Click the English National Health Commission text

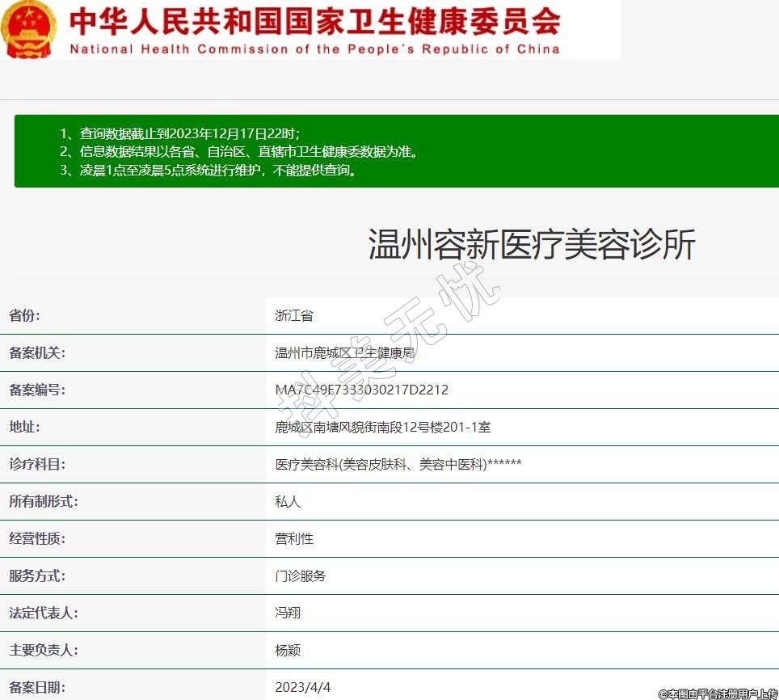(314, 49)
